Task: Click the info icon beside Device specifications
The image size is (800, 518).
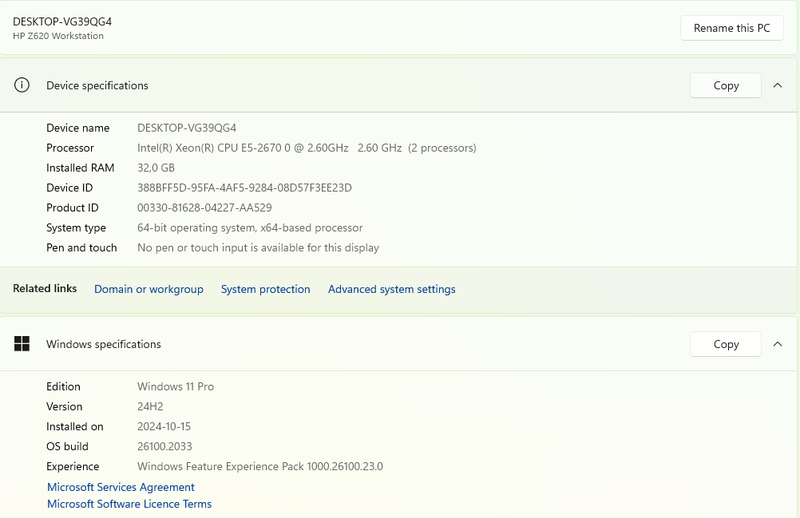Action: [22, 86]
